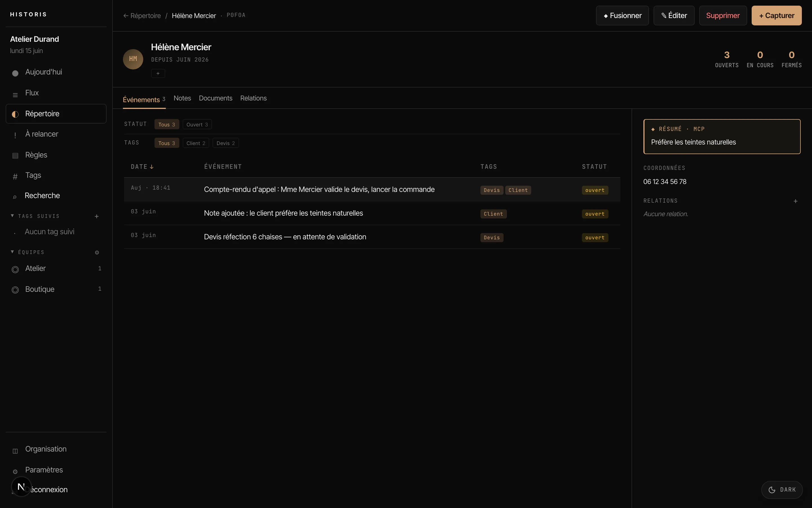Open the Règles icon
Screen dimensions: 812x508
[x=15, y=156]
